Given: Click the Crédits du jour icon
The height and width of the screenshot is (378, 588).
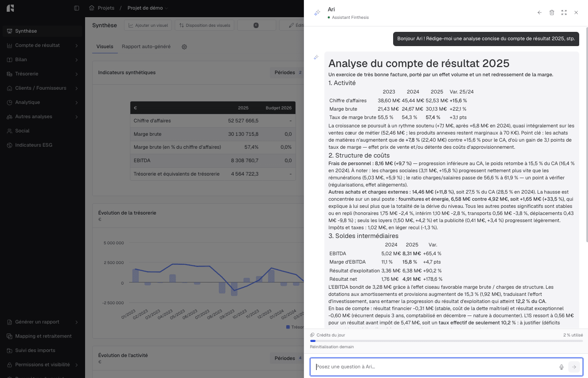Looking at the screenshot, I should (x=312, y=335).
